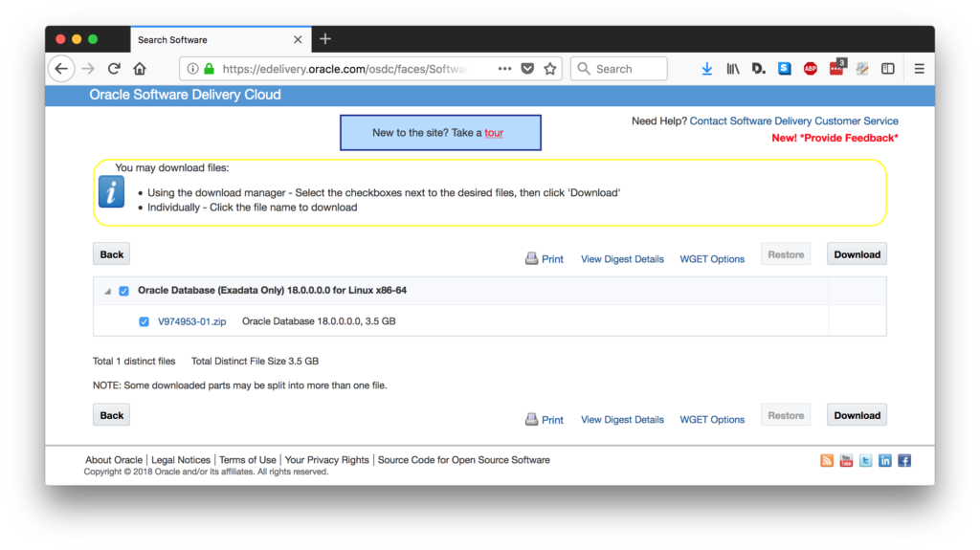Click the green padlock security icon

(x=210, y=69)
